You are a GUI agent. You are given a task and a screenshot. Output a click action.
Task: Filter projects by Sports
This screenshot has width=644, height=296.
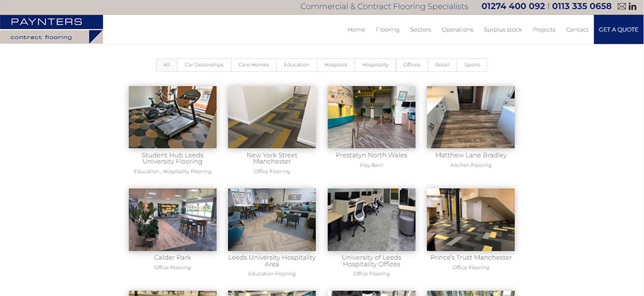pos(472,65)
